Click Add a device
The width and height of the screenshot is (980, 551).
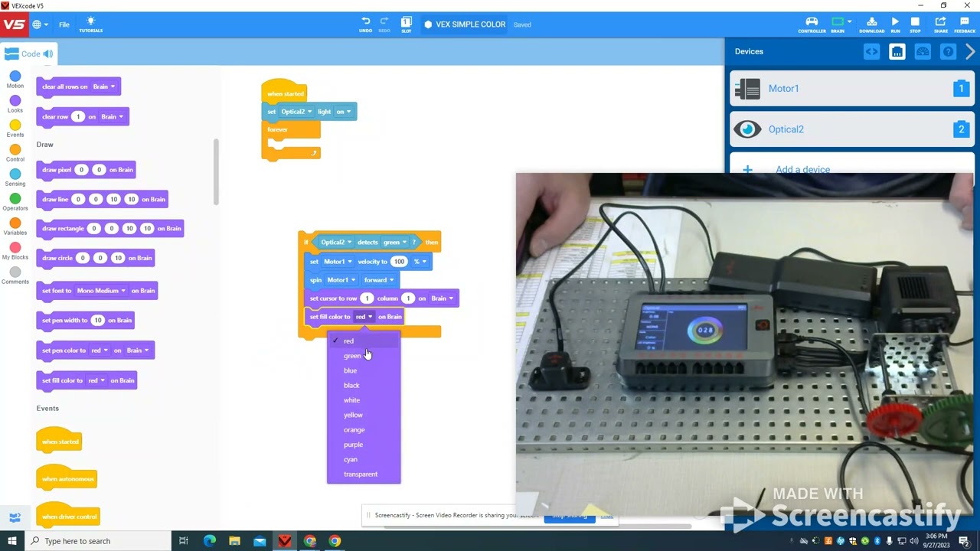[802, 169]
